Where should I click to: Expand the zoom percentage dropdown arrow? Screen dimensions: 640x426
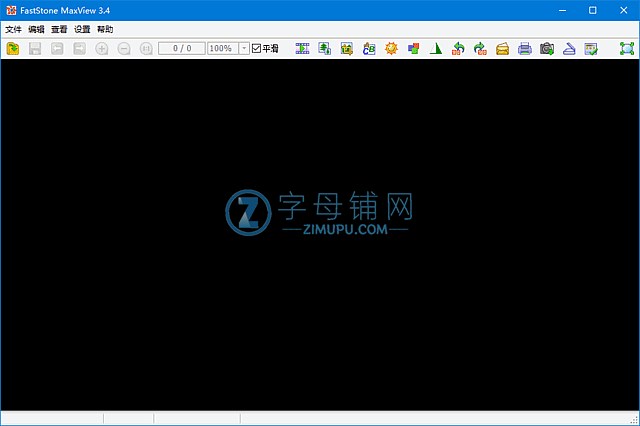[x=244, y=48]
